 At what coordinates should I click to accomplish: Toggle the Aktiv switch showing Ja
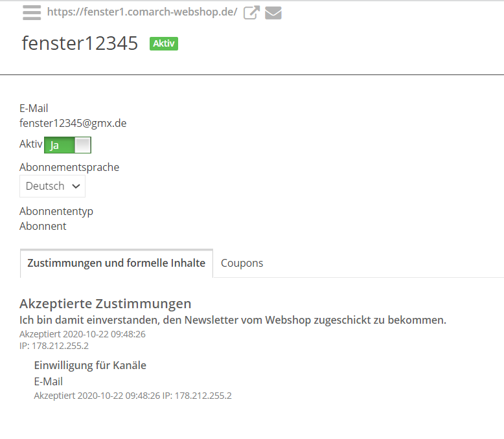click(67, 145)
